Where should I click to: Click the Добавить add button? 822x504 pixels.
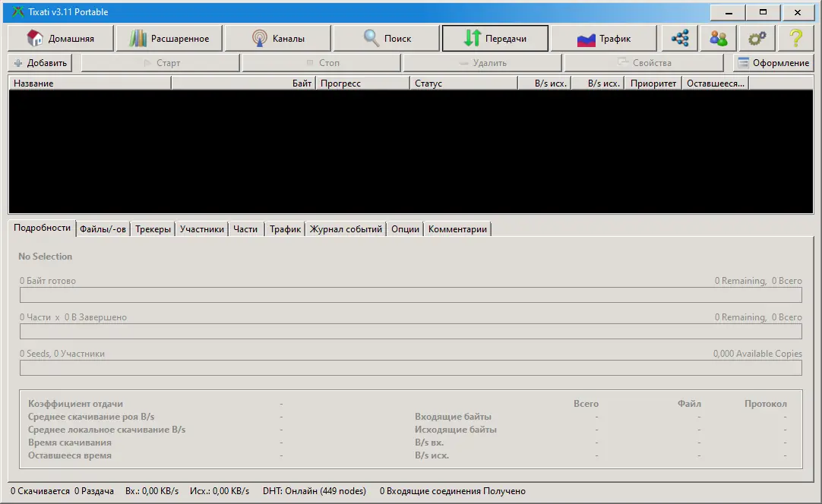tap(40, 63)
